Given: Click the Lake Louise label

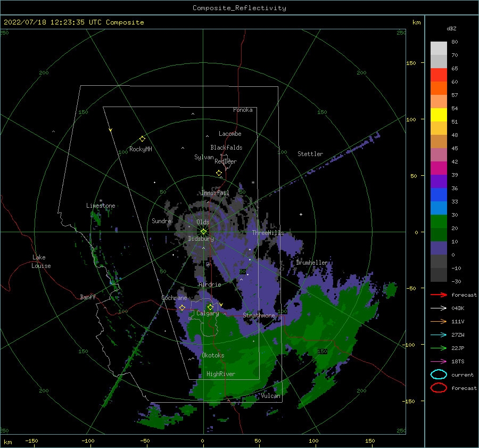Looking at the screenshot, I should coord(41,262).
